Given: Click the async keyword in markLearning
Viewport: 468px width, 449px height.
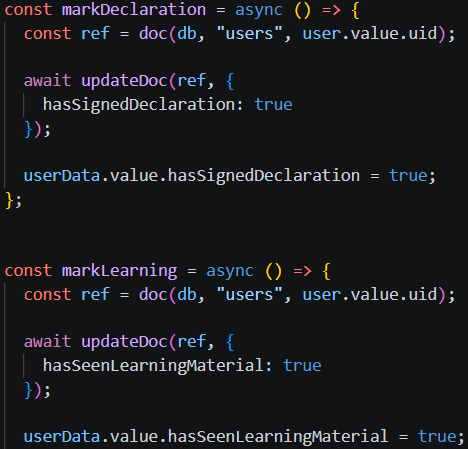Looking at the screenshot, I should click(230, 271).
